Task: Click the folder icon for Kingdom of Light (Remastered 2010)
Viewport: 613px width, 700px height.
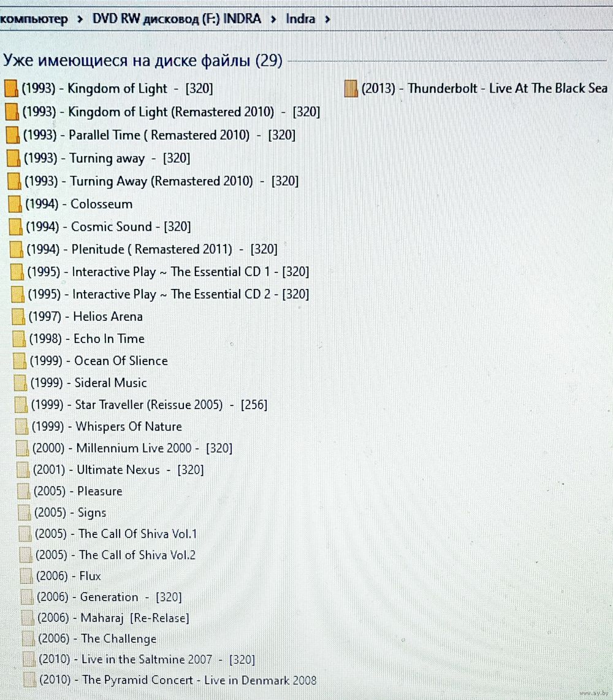Action: (12, 112)
